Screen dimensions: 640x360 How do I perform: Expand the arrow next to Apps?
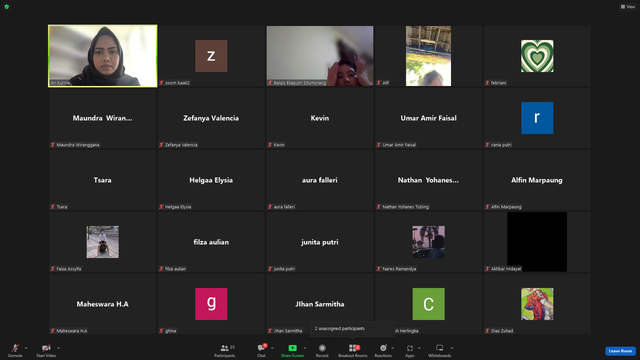click(419, 348)
